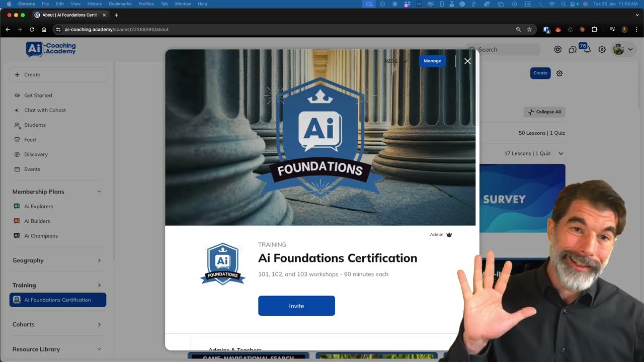Open the Bookmarks menu

(x=120, y=4)
